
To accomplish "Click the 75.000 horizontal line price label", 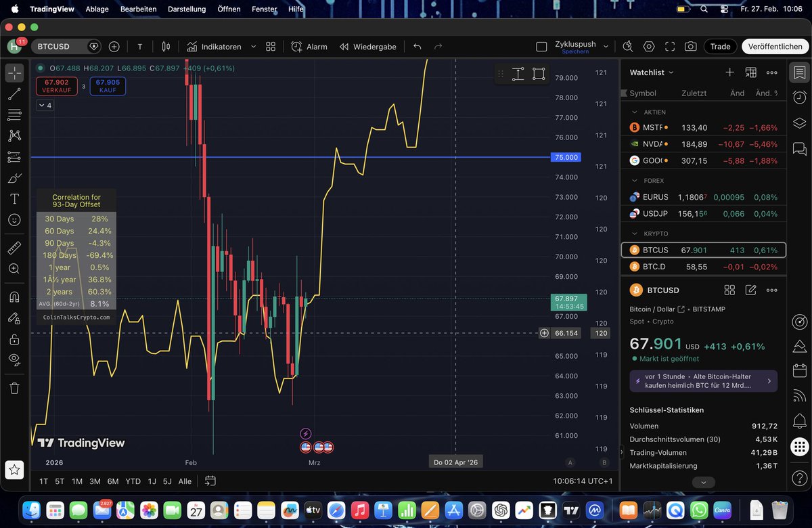I will (x=567, y=157).
